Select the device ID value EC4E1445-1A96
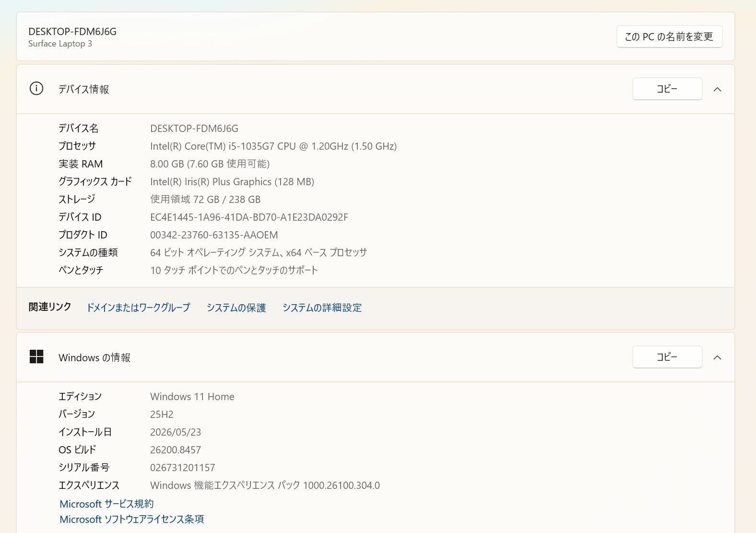756x533 pixels. pos(249,217)
